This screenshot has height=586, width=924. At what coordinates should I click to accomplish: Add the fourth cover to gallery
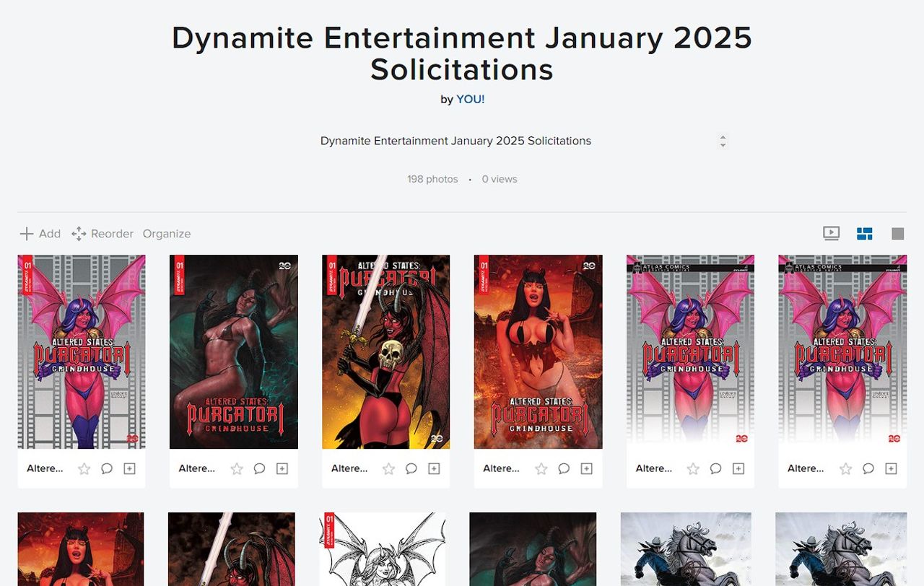coord(586,468)
